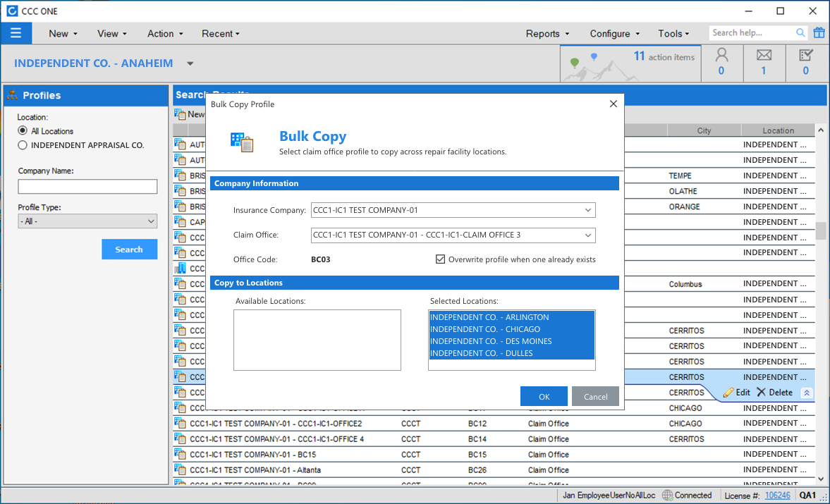The height and width of the screenshot is (504, 830).
Task: Open the Configure menu
Action: pos(614,33)
